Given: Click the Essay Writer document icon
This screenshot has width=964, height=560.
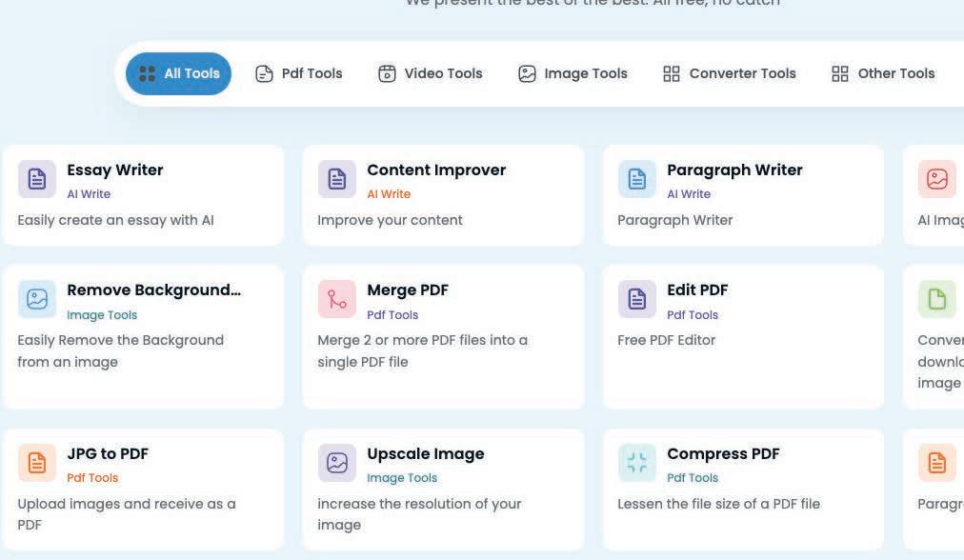Looking at the screenshot, I should (x=37, y=179).
